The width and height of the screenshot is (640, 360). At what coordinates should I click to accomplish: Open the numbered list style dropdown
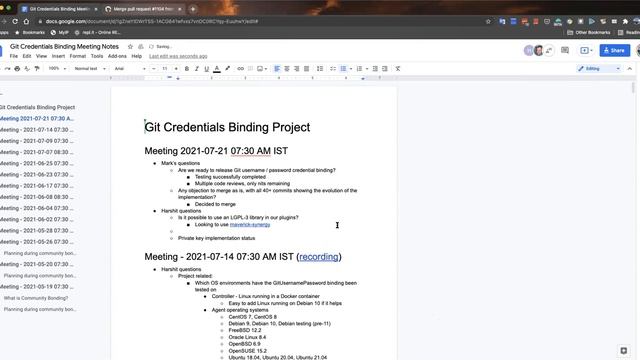point(367,69)
